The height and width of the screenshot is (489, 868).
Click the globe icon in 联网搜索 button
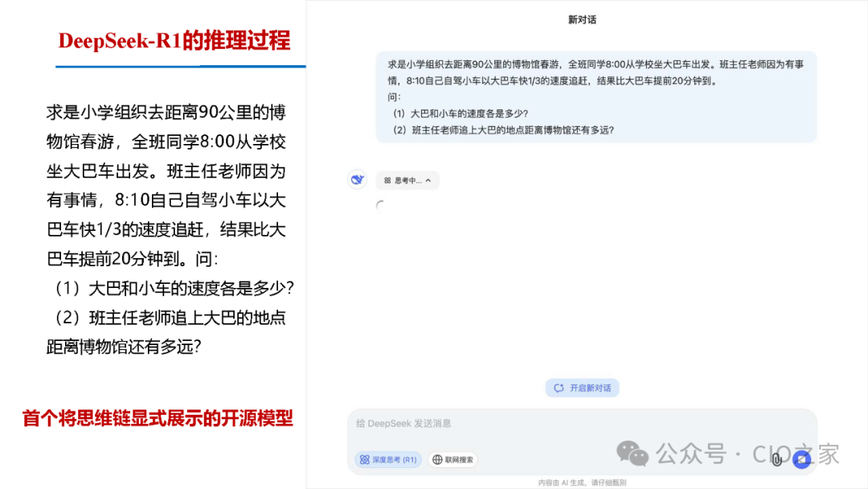coord(437,460)
